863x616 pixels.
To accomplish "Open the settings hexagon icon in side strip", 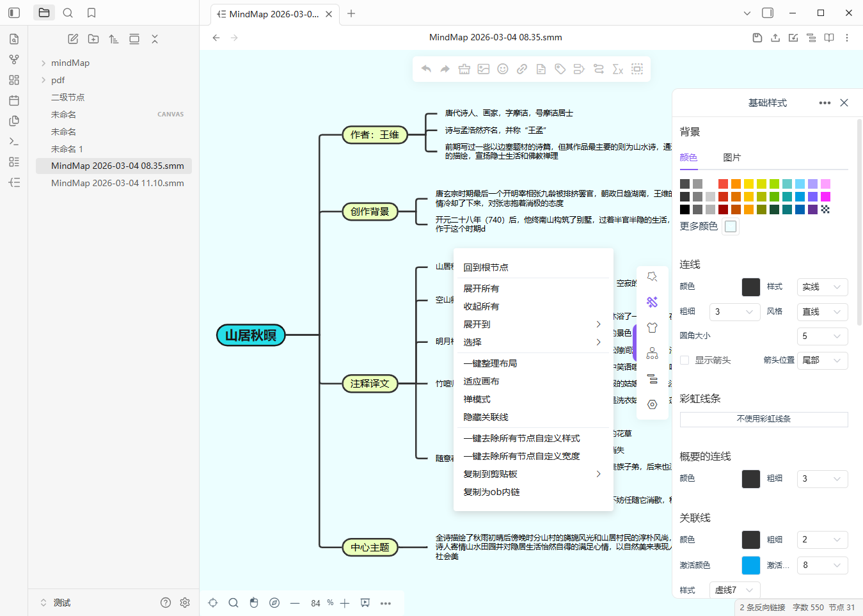I will point(653,404).
